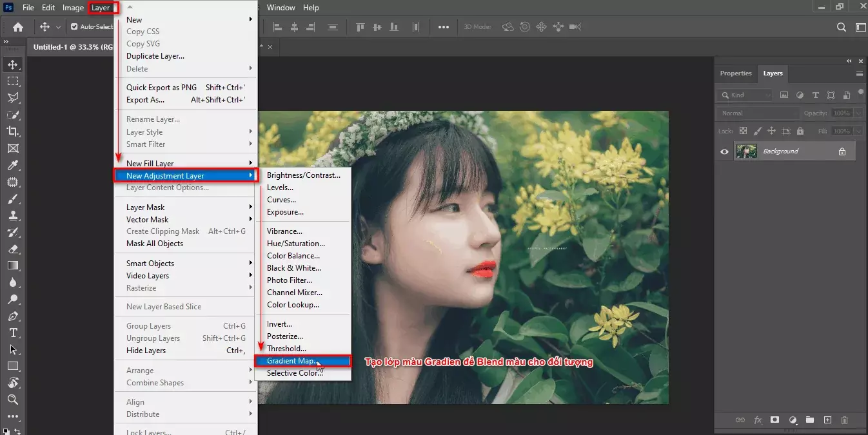Activate the Zoom tool
The image size is (868, 435).
(x=13, y=400)
